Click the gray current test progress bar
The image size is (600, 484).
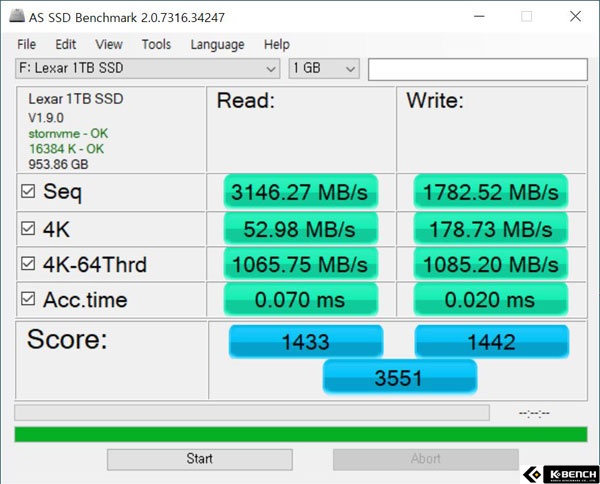[252, 412]
